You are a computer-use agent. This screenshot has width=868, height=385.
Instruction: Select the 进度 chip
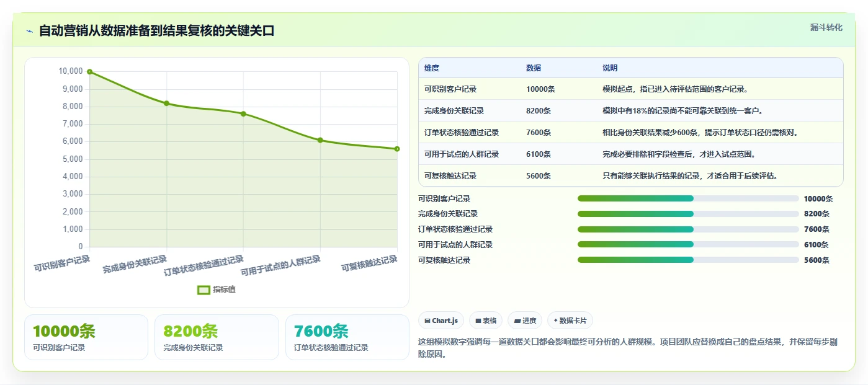coord(525,321)
